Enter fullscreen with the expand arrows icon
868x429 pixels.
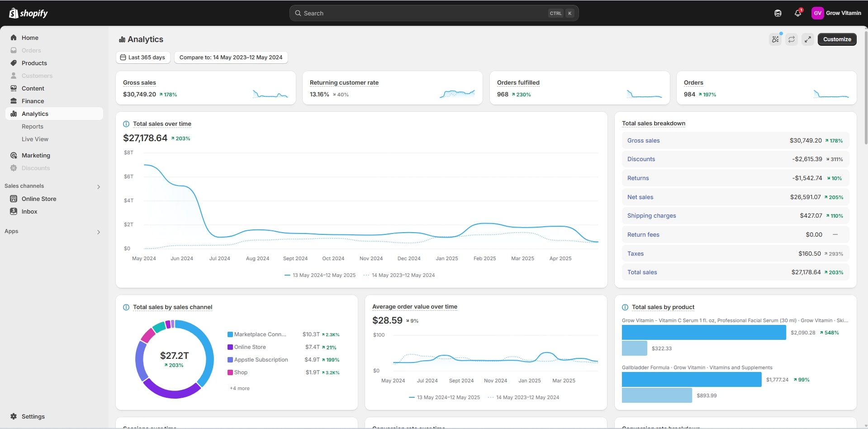coord(807,39)
